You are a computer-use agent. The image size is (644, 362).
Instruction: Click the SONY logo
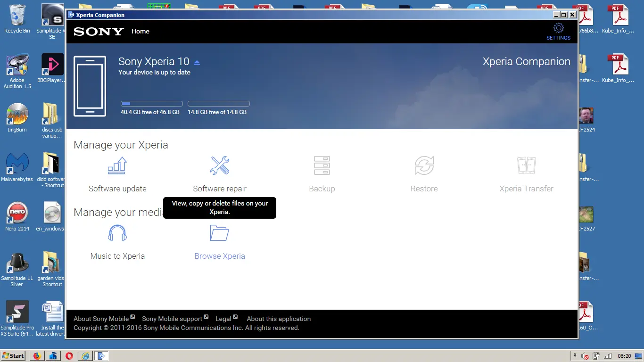(x=99, y=32)
